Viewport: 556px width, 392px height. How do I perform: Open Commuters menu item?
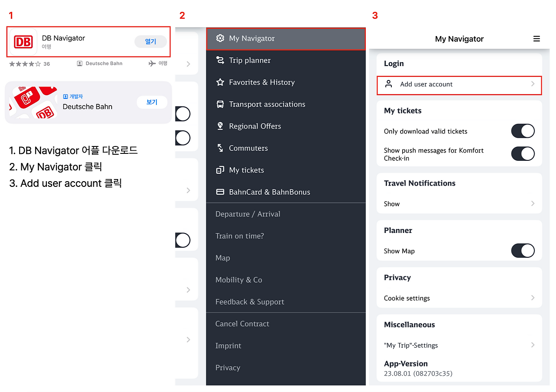(286, 148)
